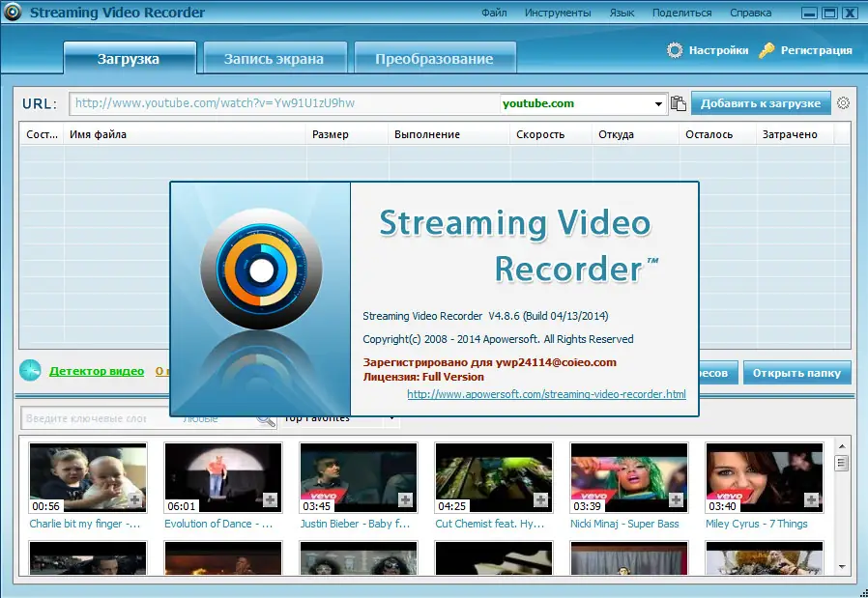The image size is (868, 598).
Task: Click the clipboard paste icon beside the URL field
Action: pyautogui.click(x=678, y=101)
